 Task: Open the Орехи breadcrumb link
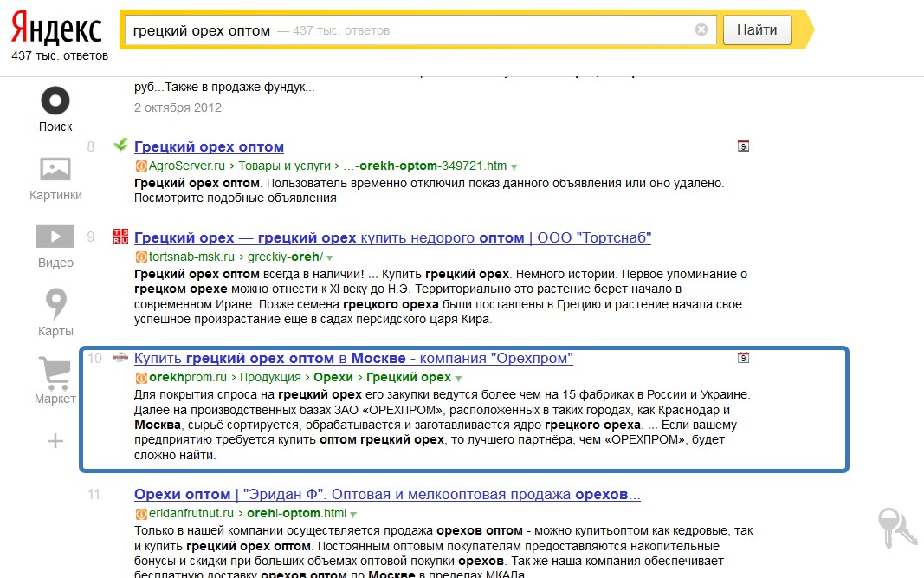pyautogui.click(x=333, y=377)
